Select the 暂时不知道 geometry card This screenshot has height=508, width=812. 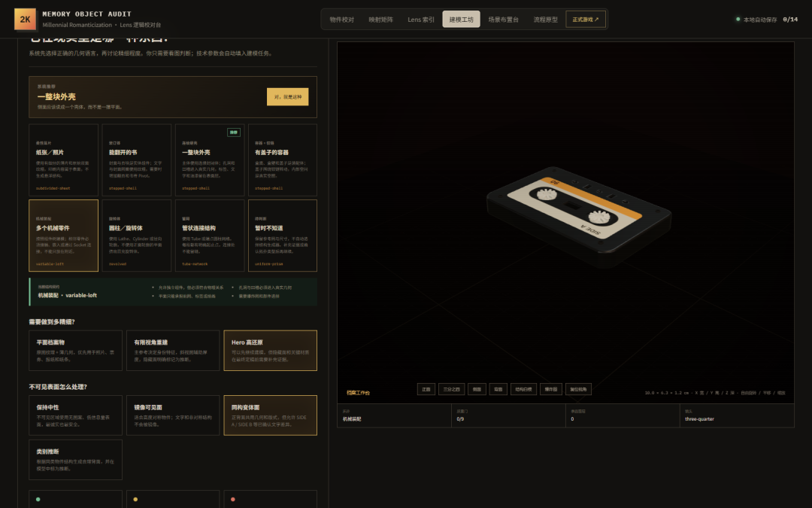pos(283,236)
